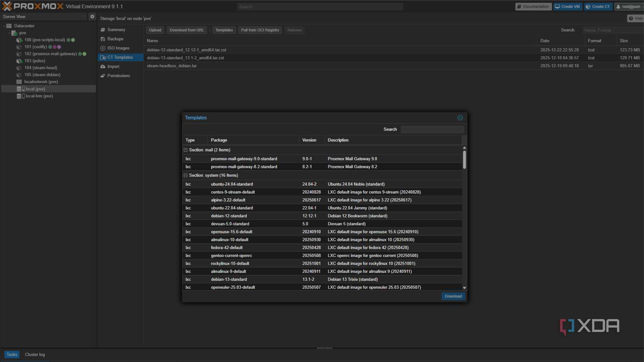Switch to the Cluster log tab
Image resolution: width=644 pixels, height=362 pixels.
click(35, 355)
